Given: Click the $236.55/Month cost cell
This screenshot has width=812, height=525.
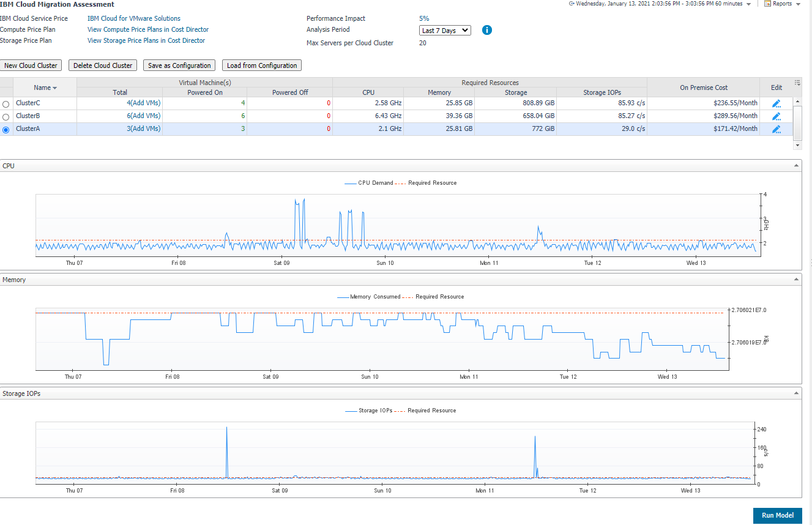Looking at the screenshot, I should pyautogui.click(x=704, y=103).
